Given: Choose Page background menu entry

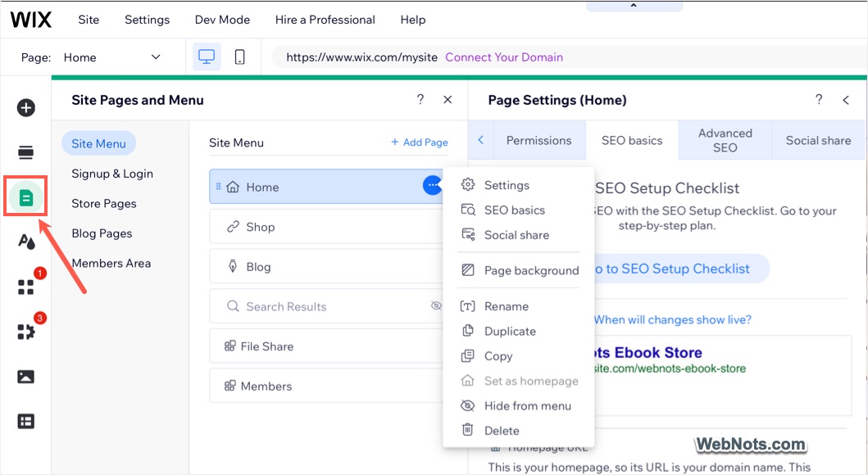Looking at the screenshot, I should coord(519,270).
